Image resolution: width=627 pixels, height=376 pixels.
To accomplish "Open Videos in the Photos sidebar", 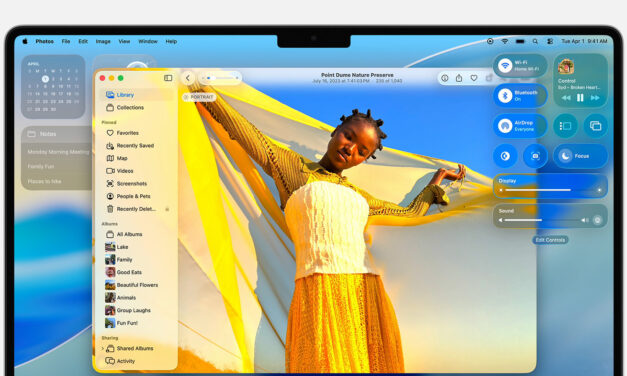I will pyautogui.click(x=136, y=171).
